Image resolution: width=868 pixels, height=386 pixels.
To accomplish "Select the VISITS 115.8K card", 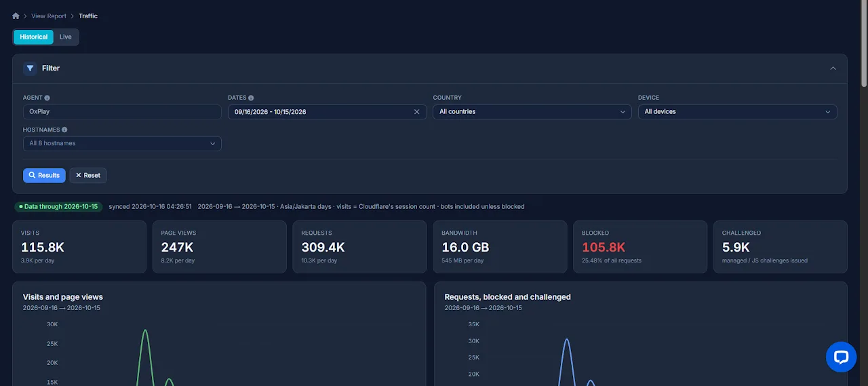I will [79, 247].
